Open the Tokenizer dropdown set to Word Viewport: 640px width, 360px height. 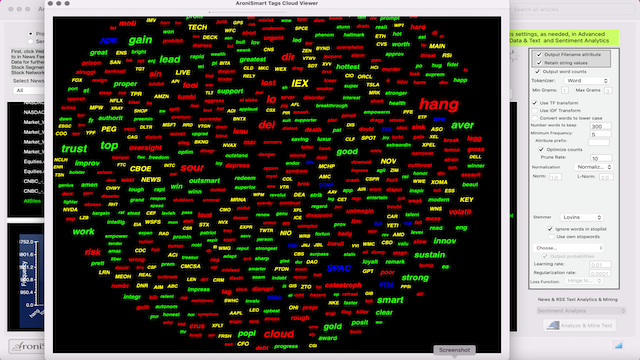click(587, 81)
